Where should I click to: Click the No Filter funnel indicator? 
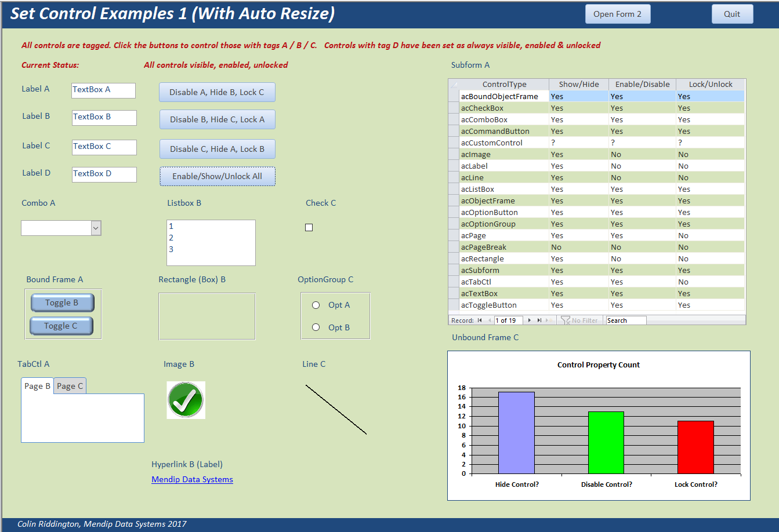tap(580, 320)
